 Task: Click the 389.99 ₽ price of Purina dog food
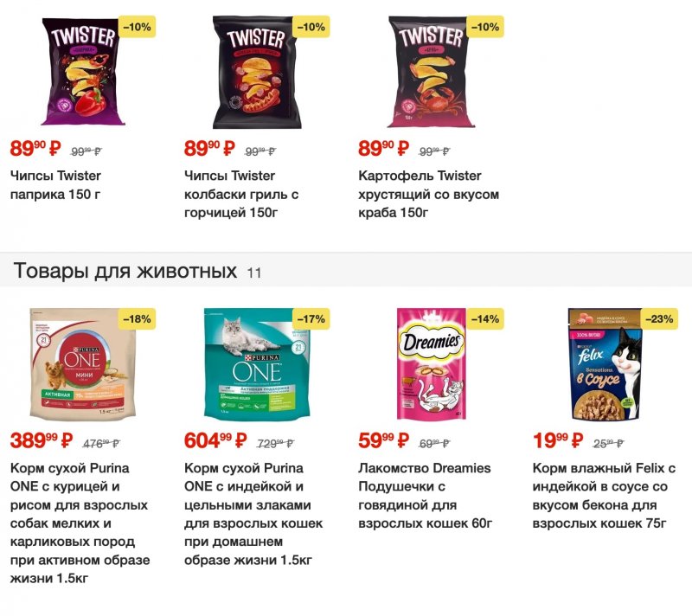pyautogui.click(x=42, y=440)
